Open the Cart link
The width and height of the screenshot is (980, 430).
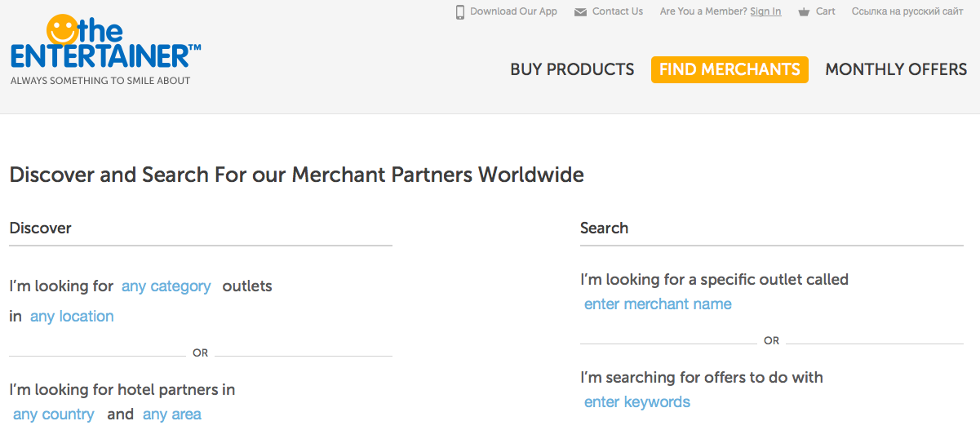826,11
